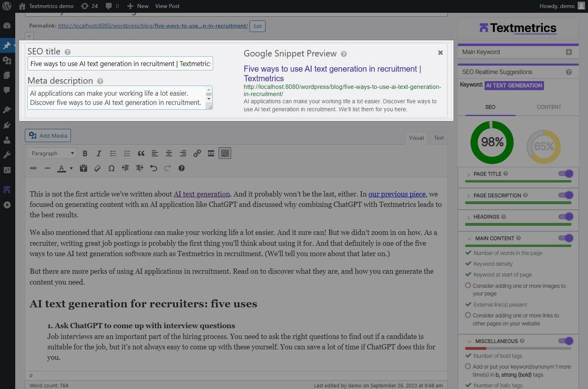
Task: Collapse the Main Content section
Action: (469, 239)
